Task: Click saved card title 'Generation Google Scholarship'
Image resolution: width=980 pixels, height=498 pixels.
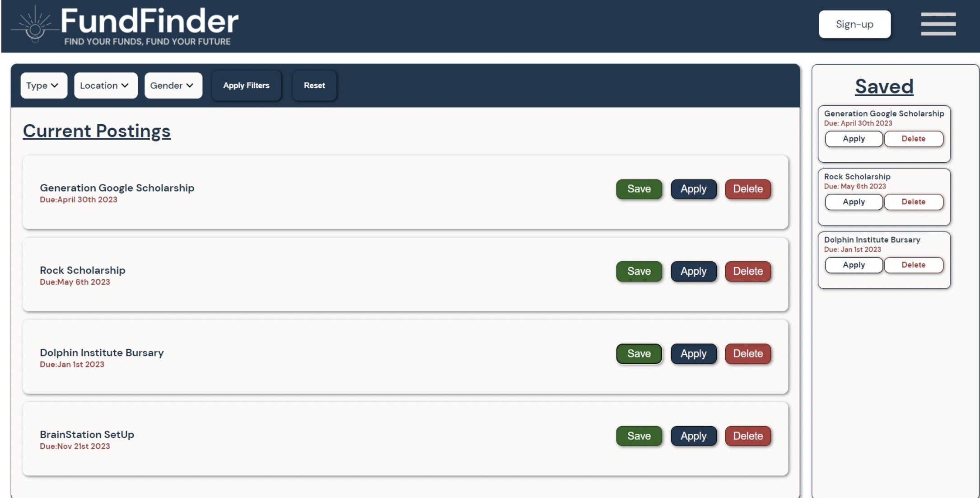Action: point(884,114)
